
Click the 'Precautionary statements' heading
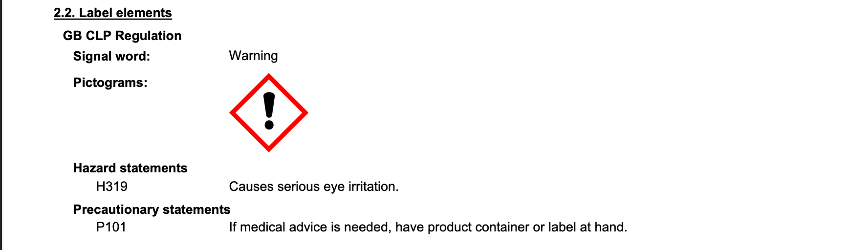coord(152,209)
